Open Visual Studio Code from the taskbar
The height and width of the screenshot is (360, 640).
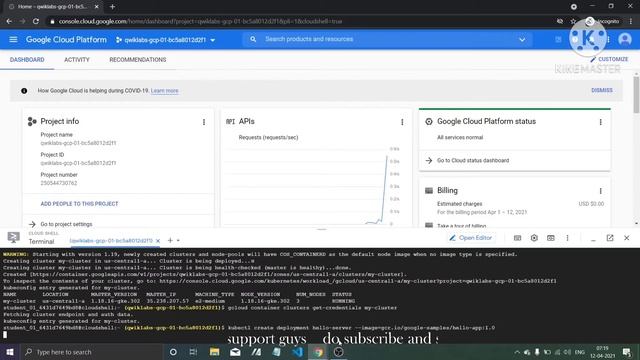point(298,352)
